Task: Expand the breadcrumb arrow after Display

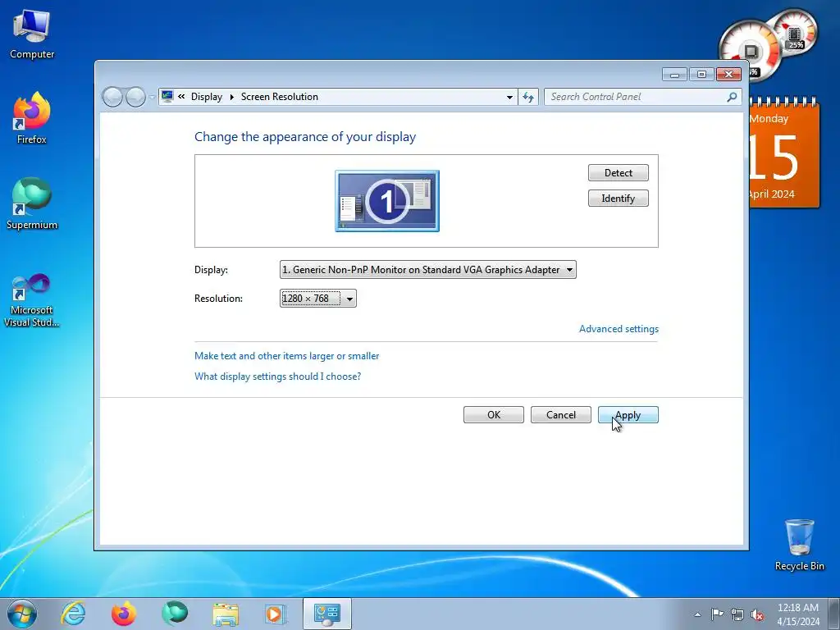Action: click(232, 97)
